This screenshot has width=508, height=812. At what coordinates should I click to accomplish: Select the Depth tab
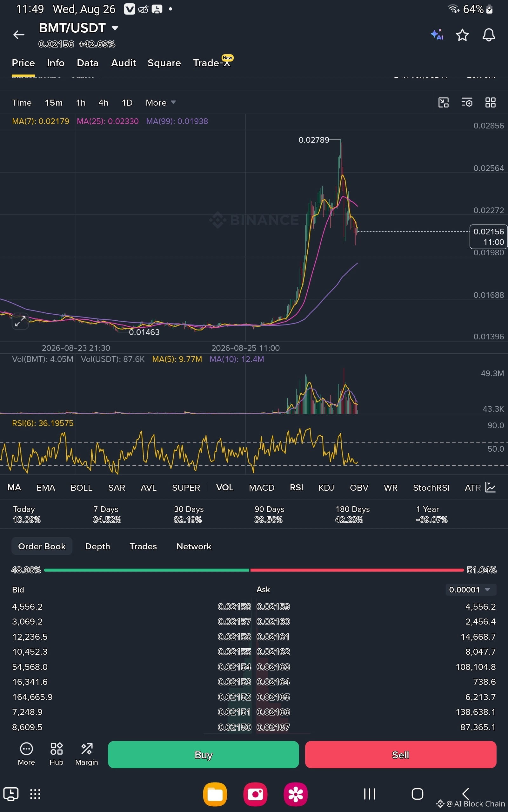click(x=97, y=546)
